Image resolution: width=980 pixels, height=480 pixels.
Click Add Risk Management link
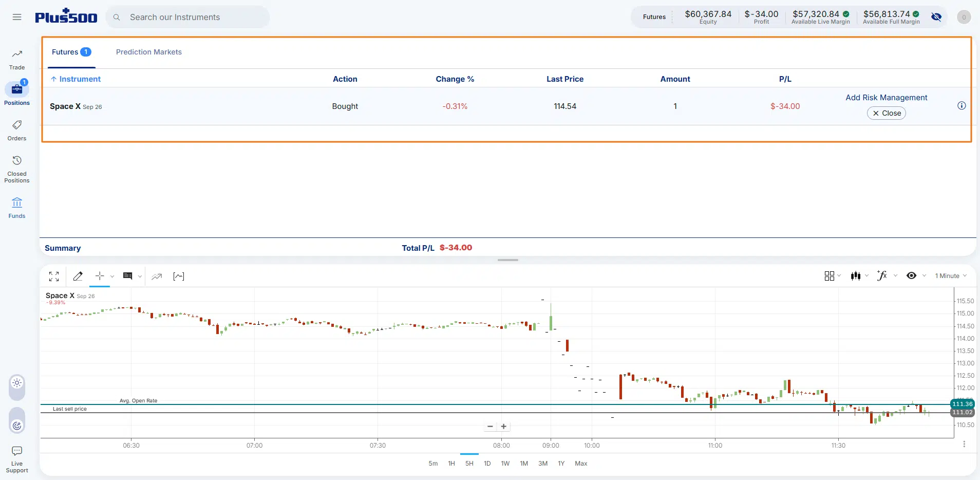887,98
